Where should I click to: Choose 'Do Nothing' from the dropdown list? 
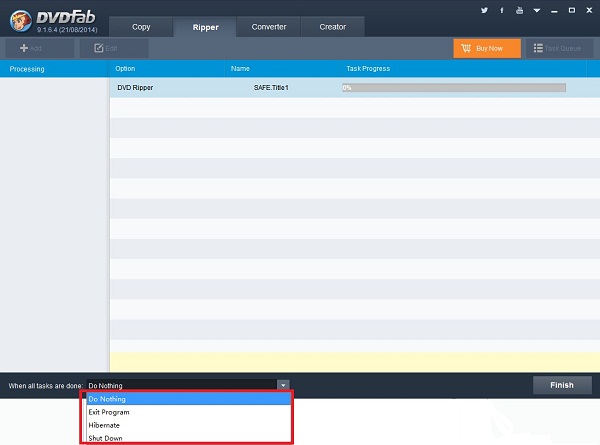point(189,399)
